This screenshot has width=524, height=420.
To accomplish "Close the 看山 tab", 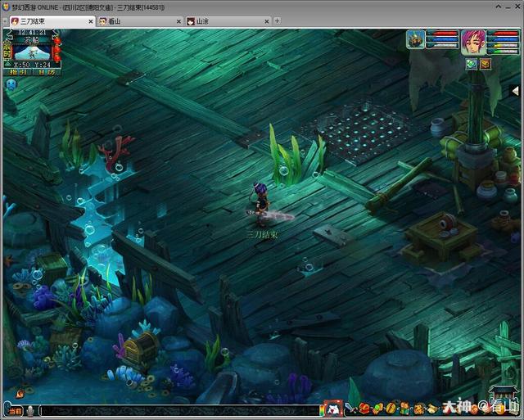I will pyautogui.click(x=178, y=21).
